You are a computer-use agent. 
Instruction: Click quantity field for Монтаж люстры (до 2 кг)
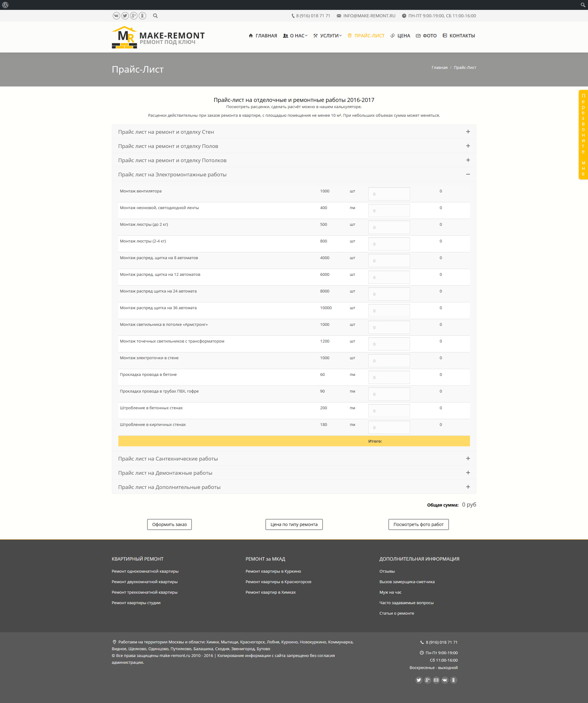(x=389, y=227)
